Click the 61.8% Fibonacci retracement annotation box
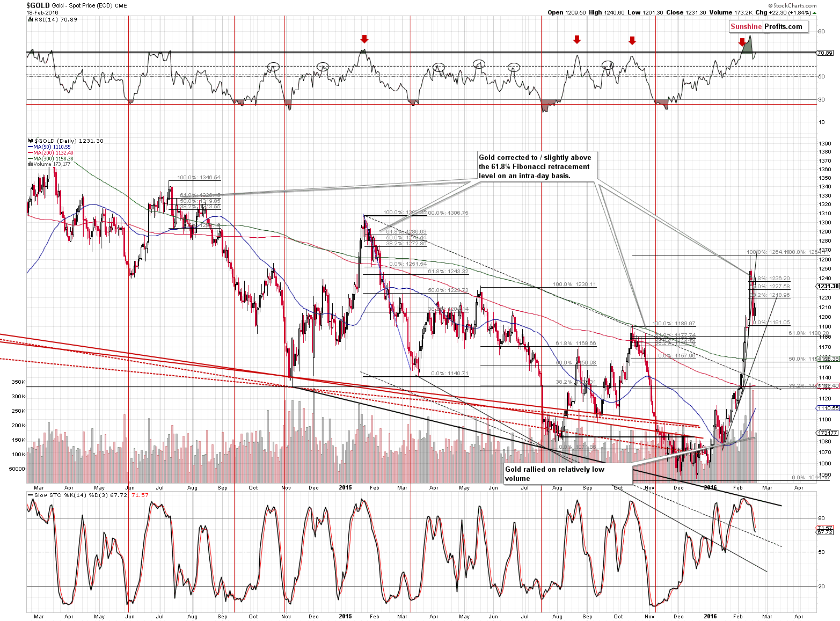The image size is (840, 621). [x=536, y=166]
